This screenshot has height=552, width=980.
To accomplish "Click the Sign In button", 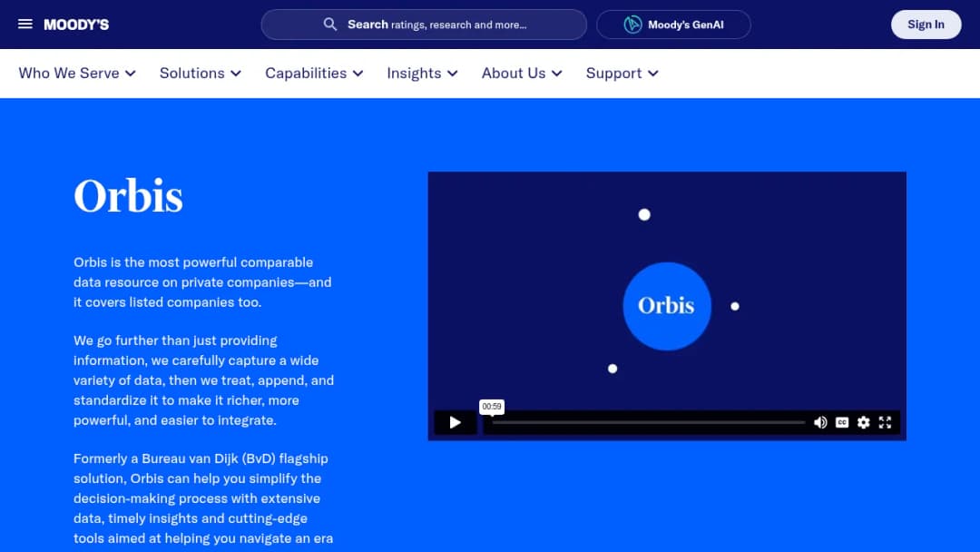I will 926,25.
